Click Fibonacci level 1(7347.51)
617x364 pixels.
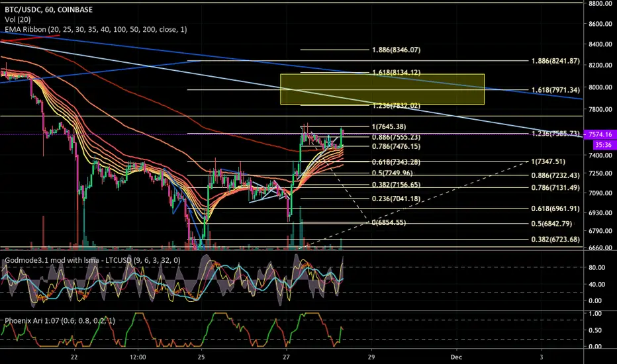pyautogui.click(x=548, y=161)
